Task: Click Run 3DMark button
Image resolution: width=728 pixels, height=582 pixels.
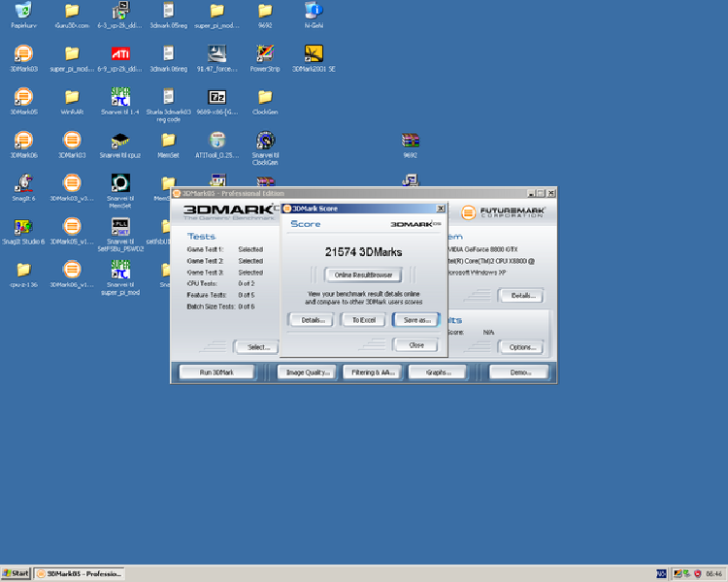Action: coord(216,372)
